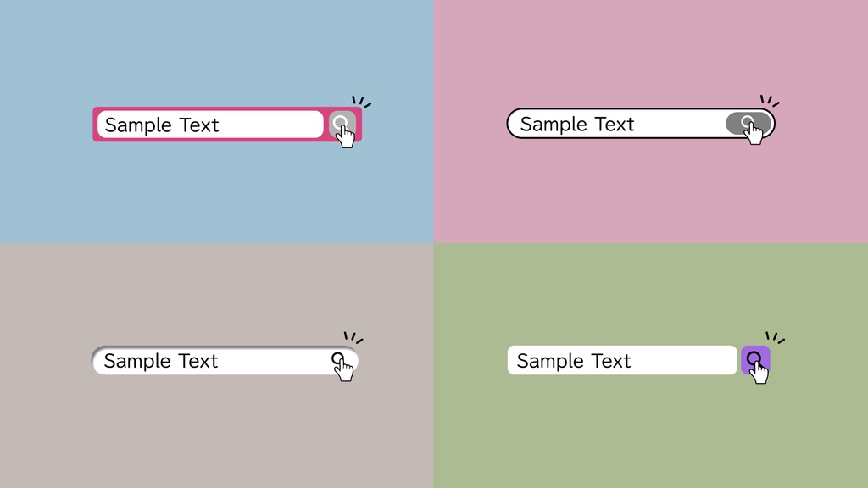Click the white search field on green background
The width and height of the screenshot is (868, 488).
pyautogui.click(x=621, y=360)
